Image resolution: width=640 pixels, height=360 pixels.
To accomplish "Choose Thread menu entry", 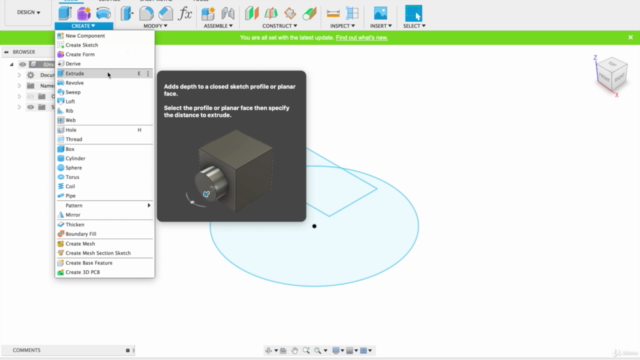I will (x=105, y=139).
